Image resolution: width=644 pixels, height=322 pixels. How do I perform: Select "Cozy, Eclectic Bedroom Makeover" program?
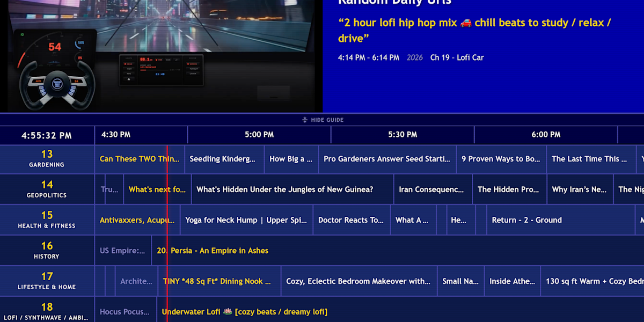tap(358, 281)
